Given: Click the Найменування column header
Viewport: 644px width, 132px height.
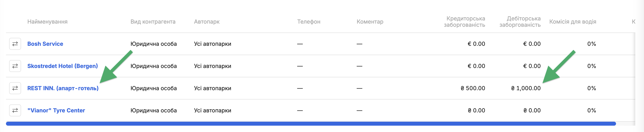Looking at the screenshot, I should click(47, 22).
